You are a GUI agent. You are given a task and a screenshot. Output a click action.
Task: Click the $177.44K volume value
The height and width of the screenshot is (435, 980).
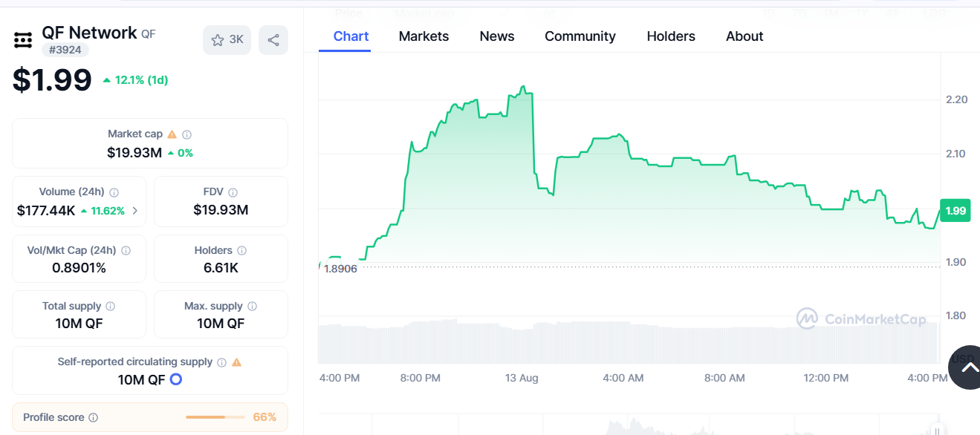pyautogui.click(x=46, y=211)
